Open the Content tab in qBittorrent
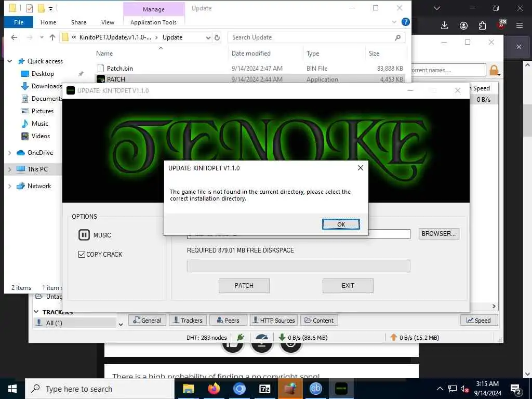This screenshot has width=532, height=399. pos(319,320)
